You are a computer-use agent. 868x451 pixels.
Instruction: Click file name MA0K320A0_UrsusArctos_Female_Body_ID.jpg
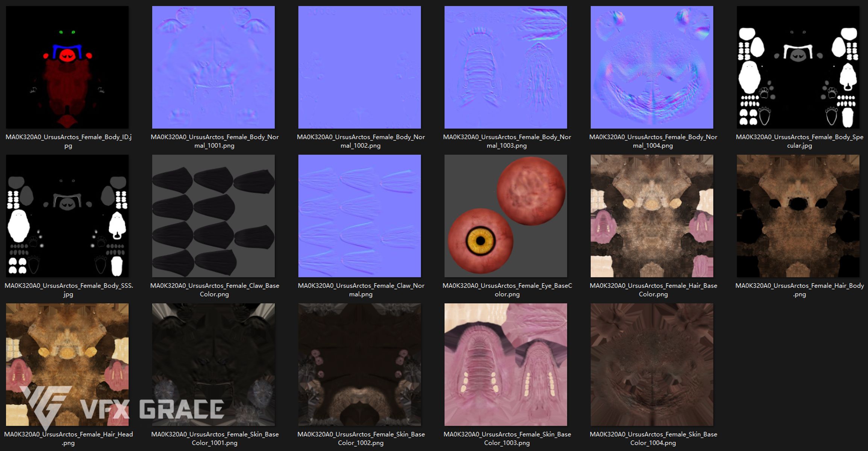click(68, 141)
